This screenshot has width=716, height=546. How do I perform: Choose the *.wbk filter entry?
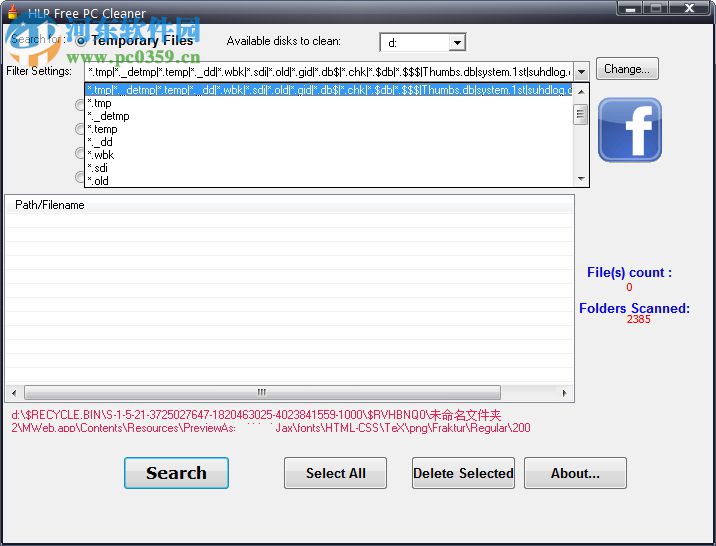329,155
